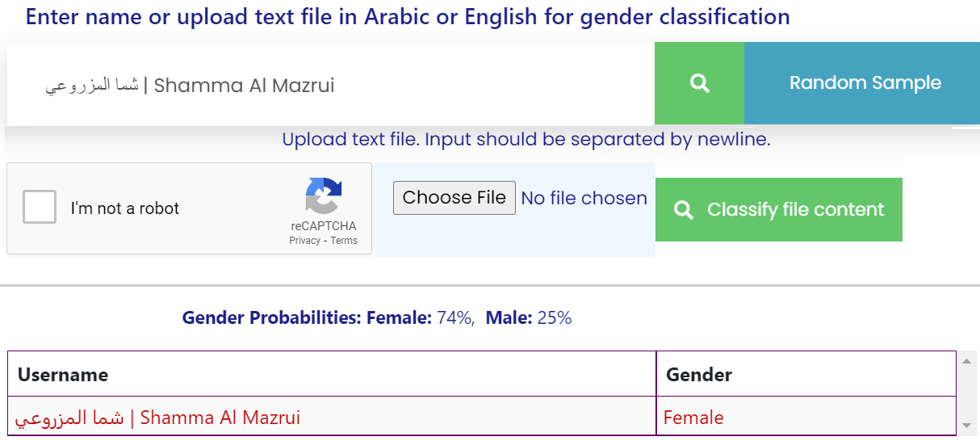Viewport: 980px width, 441px height.
Task: Select the Female result cell
Action: pos(693,418)
